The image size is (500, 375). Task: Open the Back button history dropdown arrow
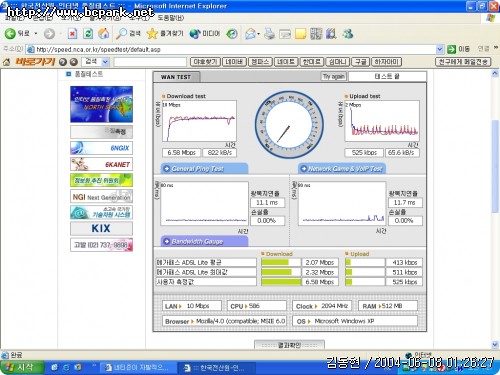pos(36,34)
